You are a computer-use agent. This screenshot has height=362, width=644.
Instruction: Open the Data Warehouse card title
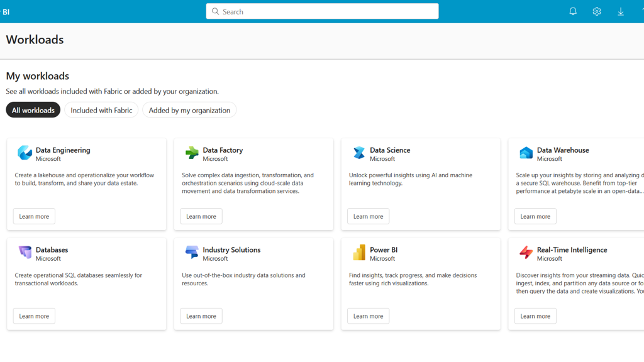tap(563, 150)
